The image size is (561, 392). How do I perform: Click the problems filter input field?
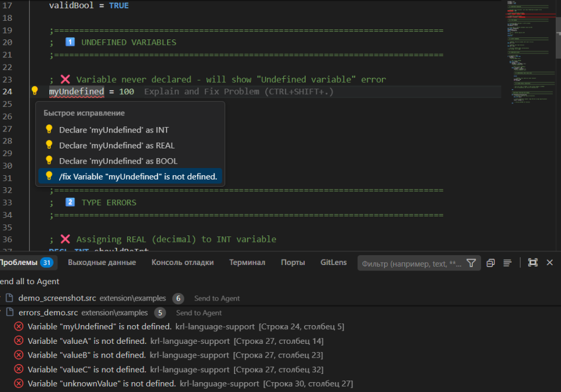coord(411,263)
